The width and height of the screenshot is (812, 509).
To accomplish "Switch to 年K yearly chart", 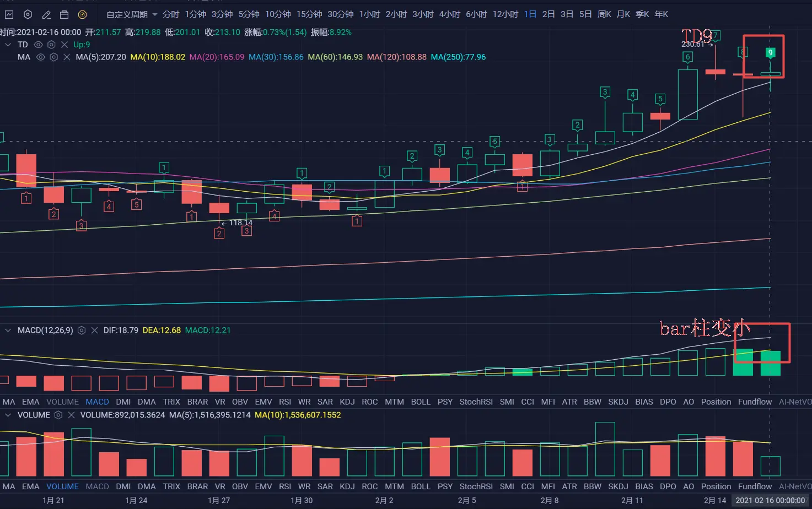I will (662, 14).
